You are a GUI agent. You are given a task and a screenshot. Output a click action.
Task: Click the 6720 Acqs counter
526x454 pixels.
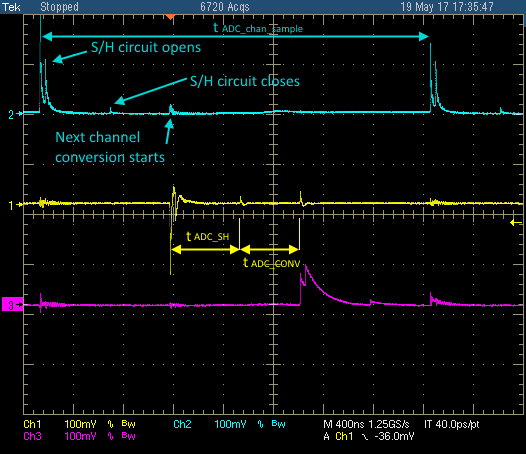(x=225, y=7)
